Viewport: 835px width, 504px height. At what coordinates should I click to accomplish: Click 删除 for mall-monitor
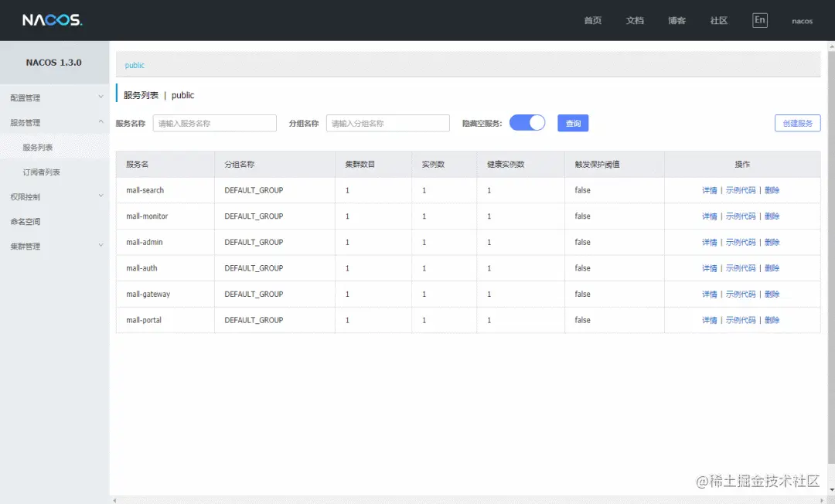click(772, 216)
